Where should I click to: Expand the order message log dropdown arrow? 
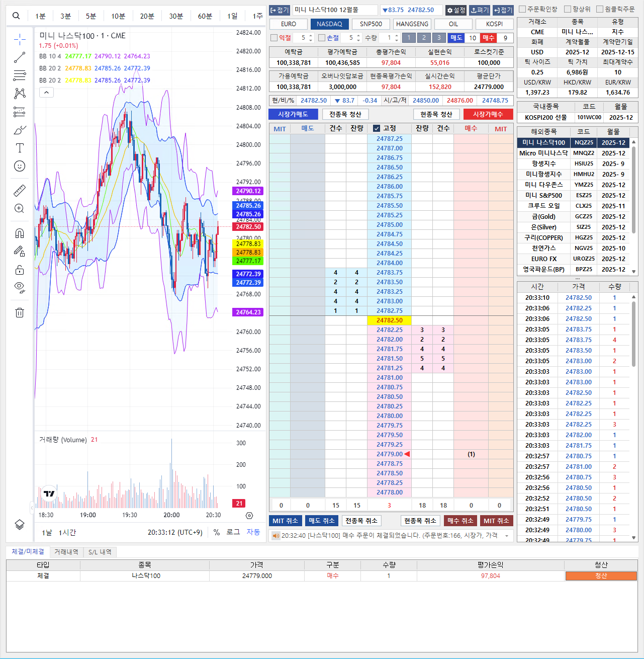pyautogui.click(x=506, y=536)
